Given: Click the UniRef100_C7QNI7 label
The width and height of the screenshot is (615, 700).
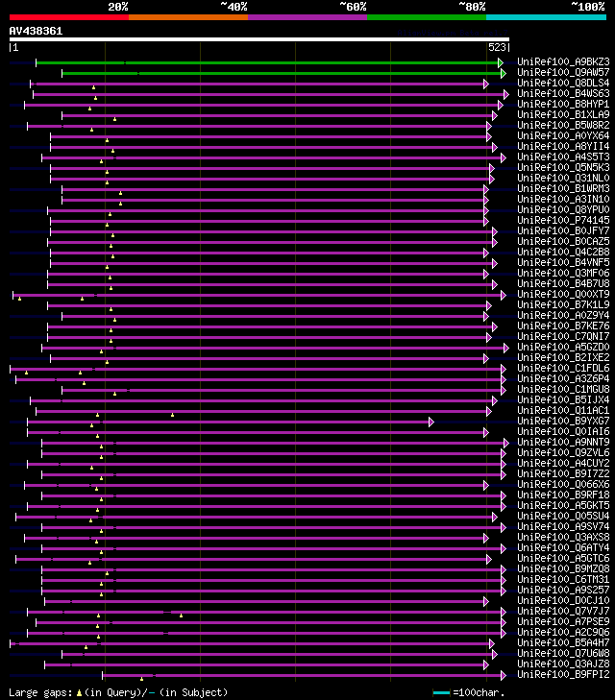Looking at the screenshot, I should tap(563, 337).
